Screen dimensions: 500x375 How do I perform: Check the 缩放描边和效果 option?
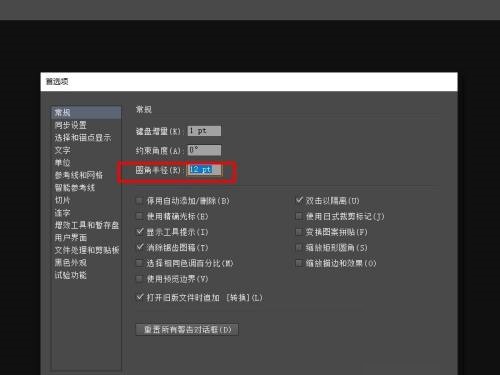299,263
